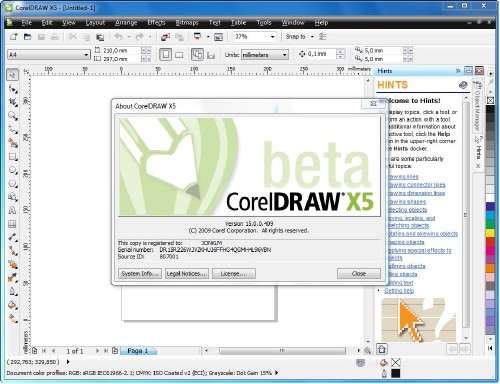Open the Effects menu

click(x=156, y=23)
